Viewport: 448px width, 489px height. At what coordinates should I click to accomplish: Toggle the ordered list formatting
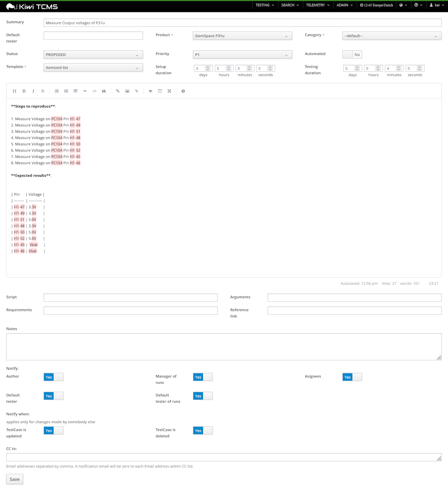click(x=56, y=91)
